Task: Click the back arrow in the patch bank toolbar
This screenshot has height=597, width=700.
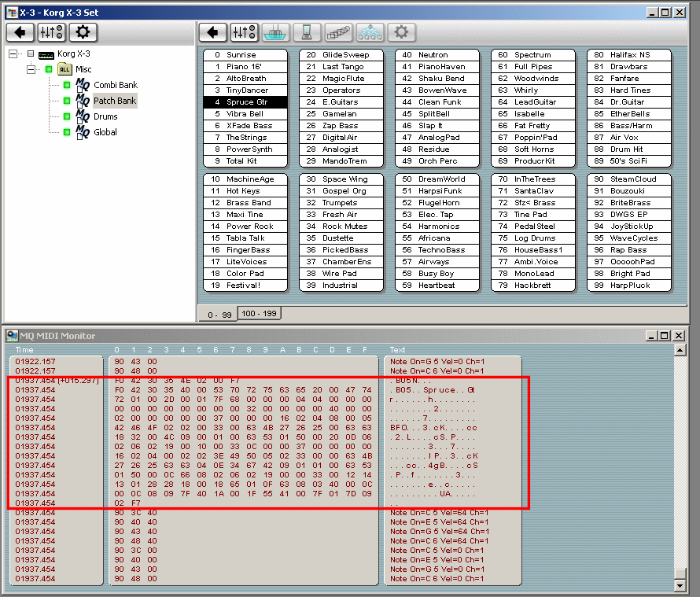Action: pos(212,32)
